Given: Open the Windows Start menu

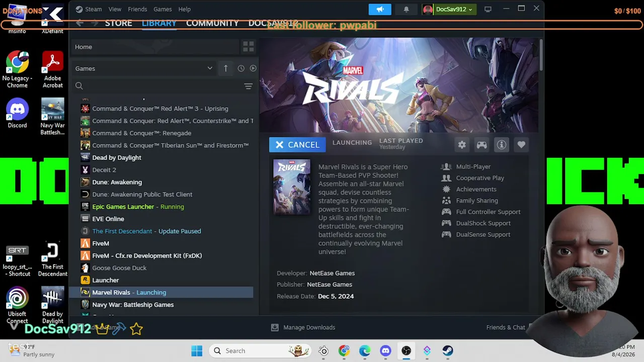Looking at the screenshot, I should coord(197,351).
